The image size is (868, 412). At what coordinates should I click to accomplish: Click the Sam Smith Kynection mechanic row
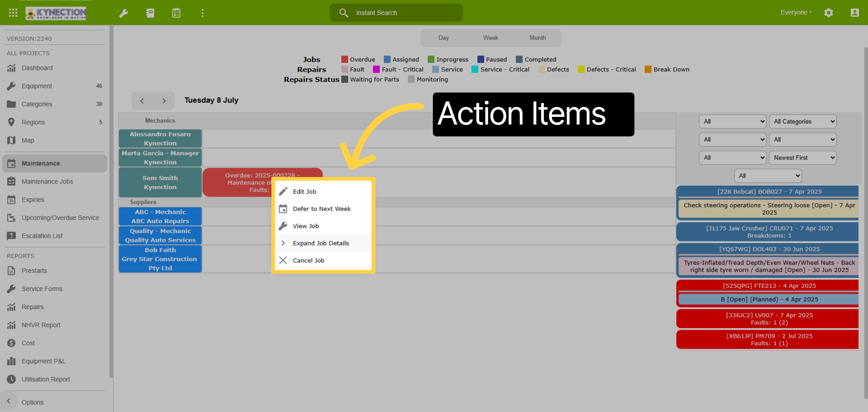coord(160,182)
